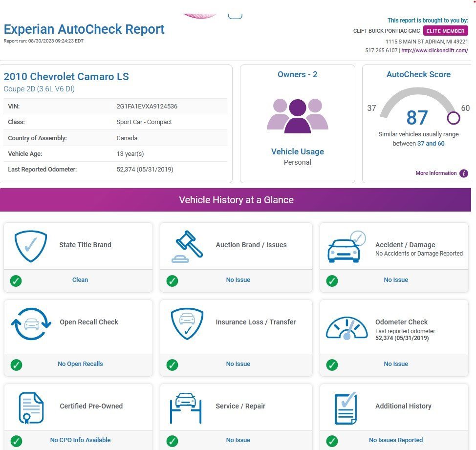Click No Issue under Accident / Damage
This screenshot has height=450, width=476.
point(396,280)
